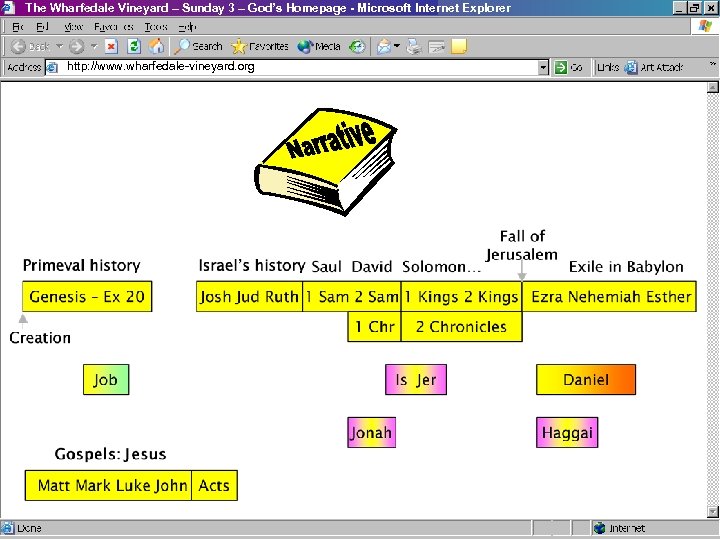Open the History toolbar icon

point(357,46)
